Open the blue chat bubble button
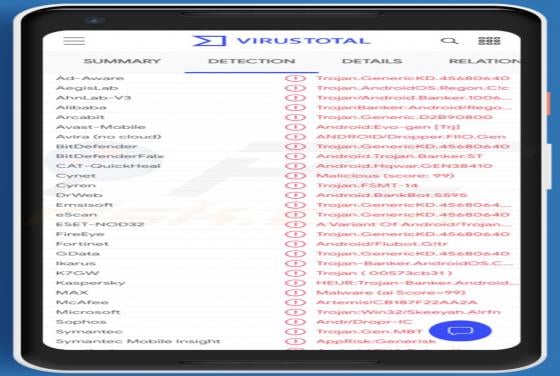This screenshot has width=560, height=376. [460, 331]
